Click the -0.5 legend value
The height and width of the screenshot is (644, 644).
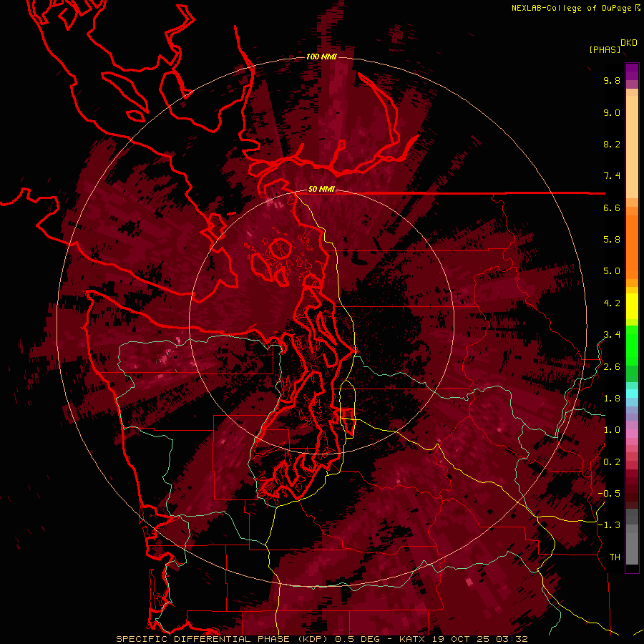609,494
